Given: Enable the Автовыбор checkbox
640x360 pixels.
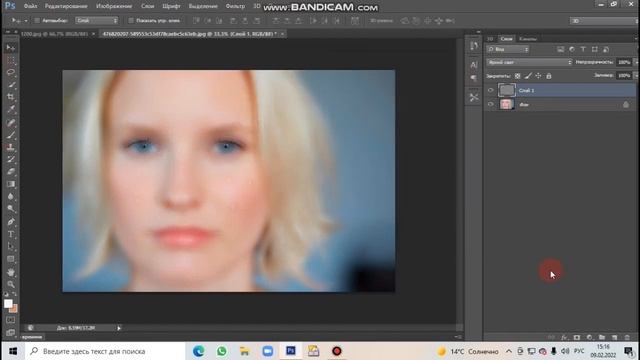Looking at the screenshot, I should (x=37, y=20).
